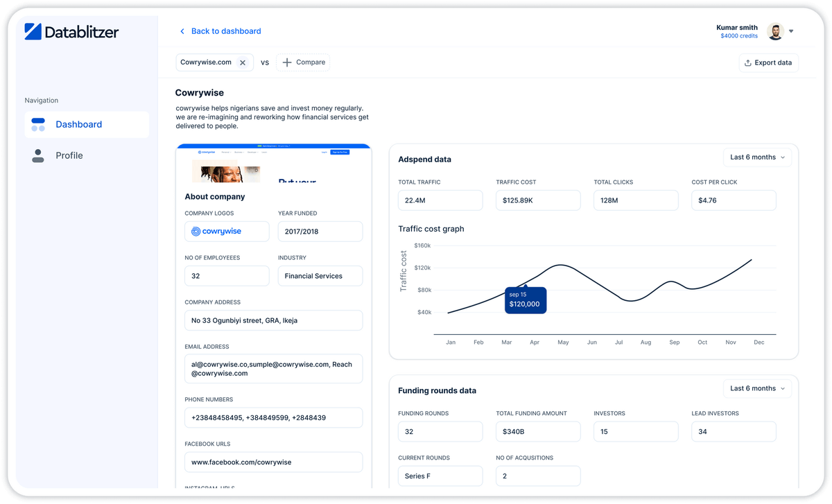Expand Funding rounds Last 6 months dropdown
This screenshot has height=504, width=832.
coord(757,388)
